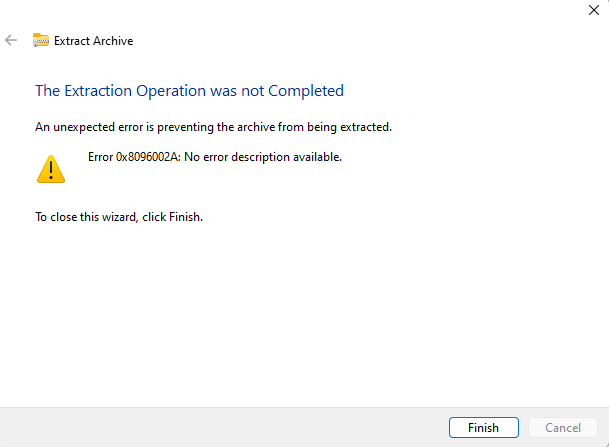Select the word Completed in the blue heading
The width and height of the screenshot is (609, 447).
(x=305, y=91)
